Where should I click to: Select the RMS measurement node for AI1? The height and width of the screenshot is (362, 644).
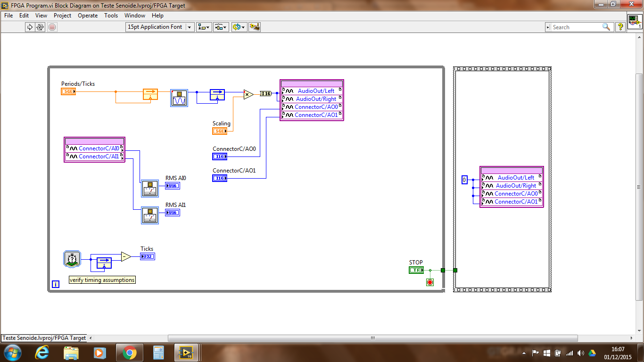click(x=150, y=215)
